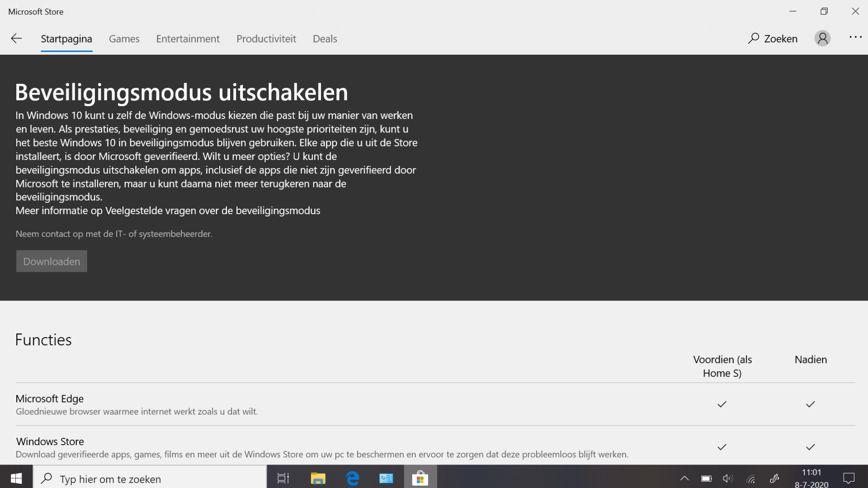Click Windows Store checkmark under Nadien
This screenshot has height=488, width=868.
811,447
